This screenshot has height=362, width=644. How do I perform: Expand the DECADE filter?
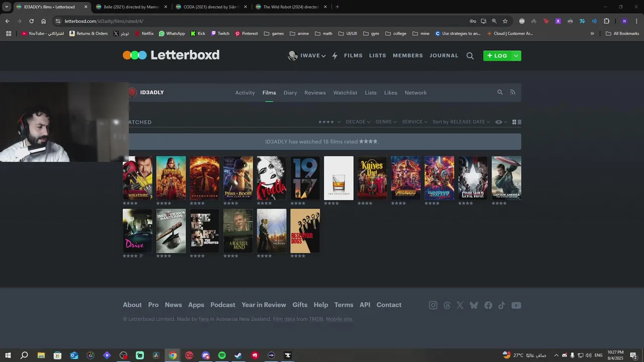pyautogui.click(x=358, y=122)
